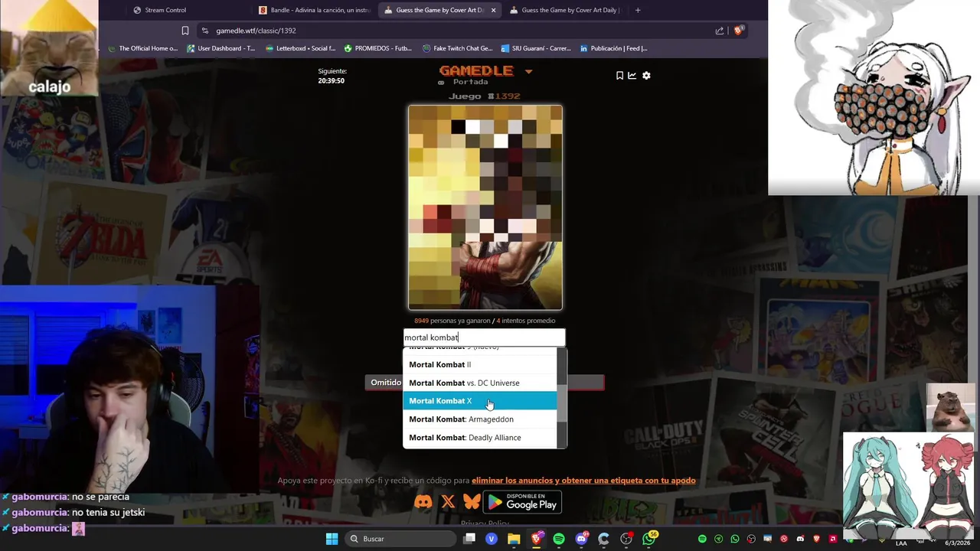Switch to the Bandle browser tab
This screenshot has height=551, width=980.
point(314,10)
